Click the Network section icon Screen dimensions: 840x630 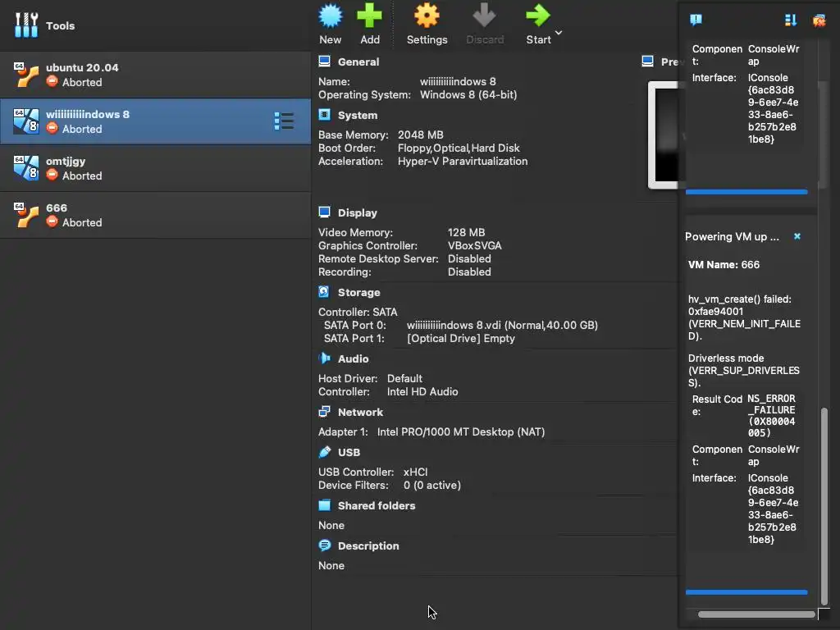[325, 412]
